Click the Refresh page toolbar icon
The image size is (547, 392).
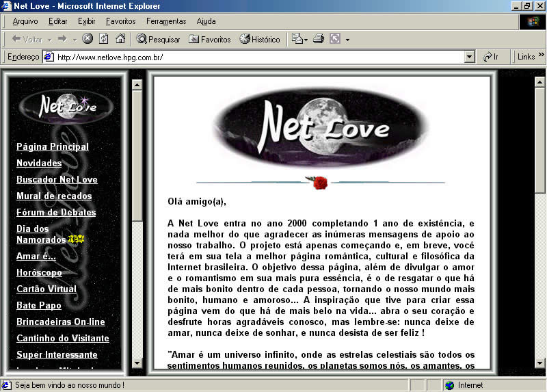(x=104, y=39)
